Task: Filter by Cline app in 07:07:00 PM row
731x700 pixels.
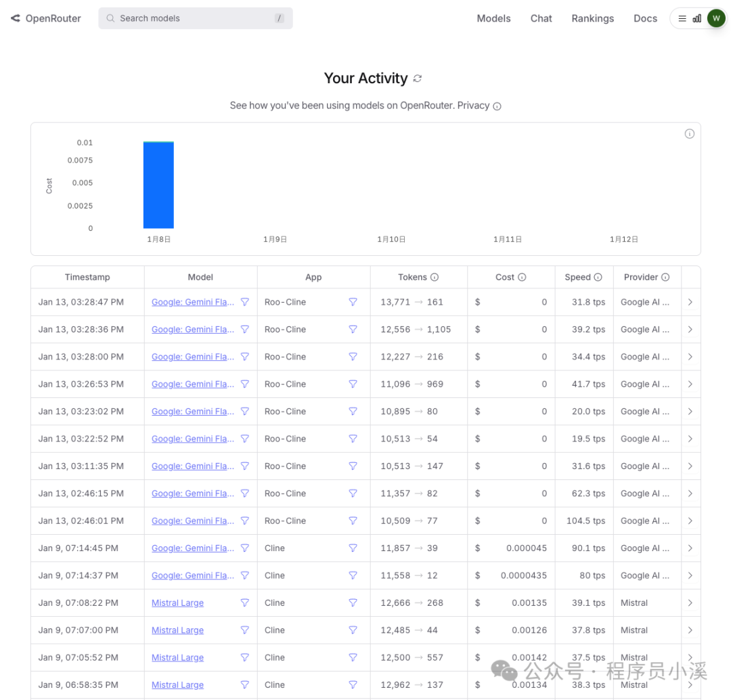Action: (353, 630)
